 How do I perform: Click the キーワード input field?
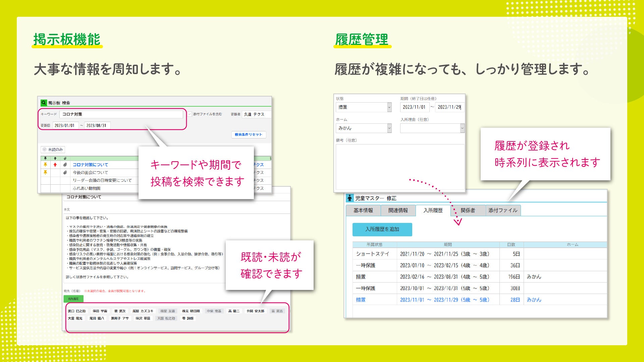121,114
